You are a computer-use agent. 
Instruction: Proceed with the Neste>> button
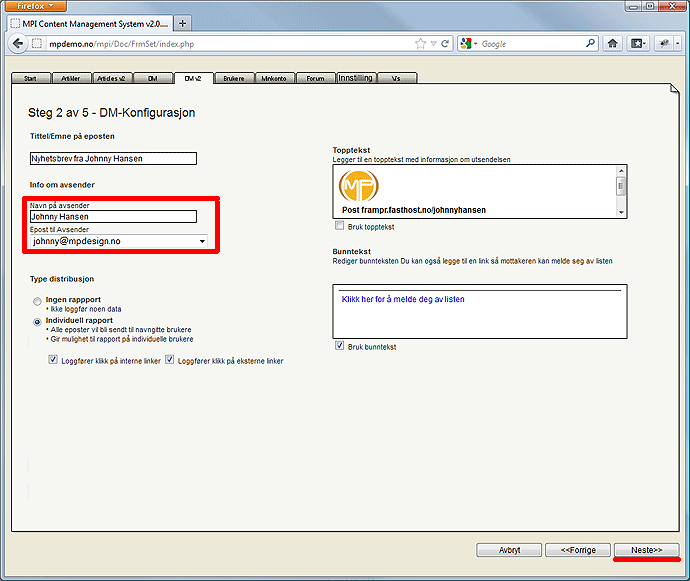pyautogui.click(x=646, y=550)
